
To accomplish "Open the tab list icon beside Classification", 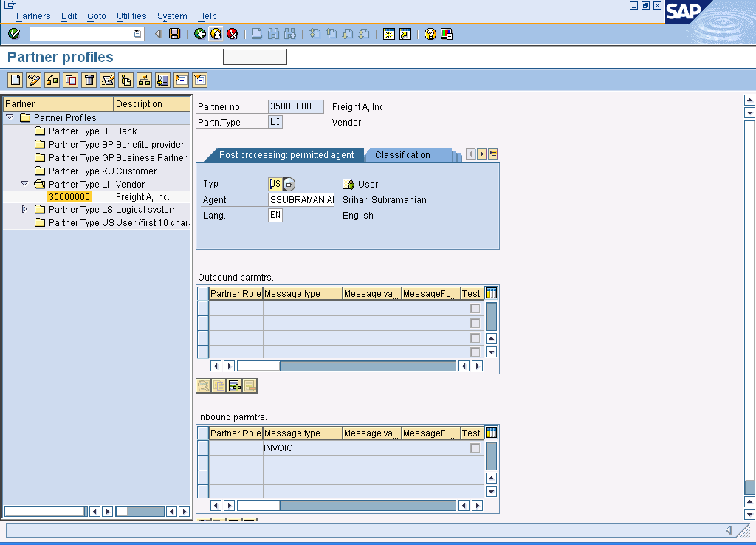I will tap(492, 154).
